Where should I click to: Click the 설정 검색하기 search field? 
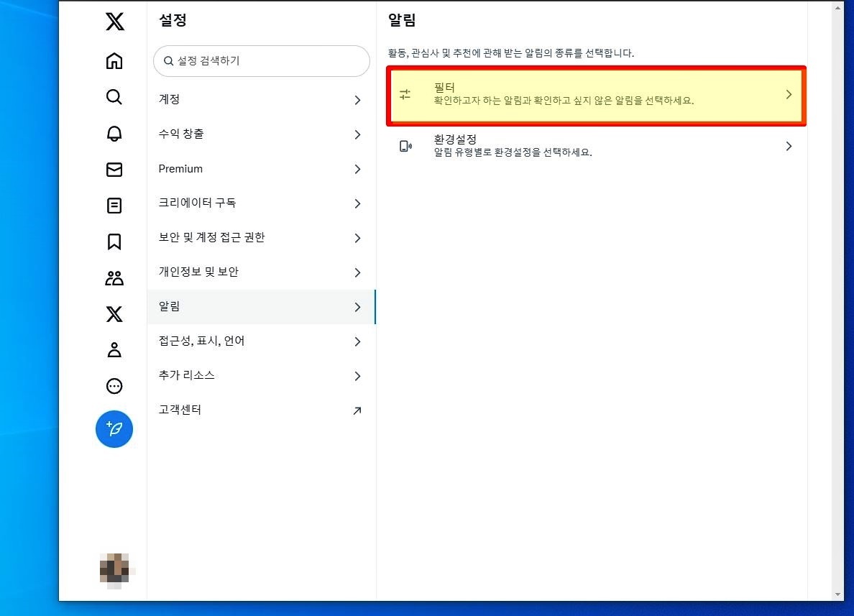click(262, 61)
